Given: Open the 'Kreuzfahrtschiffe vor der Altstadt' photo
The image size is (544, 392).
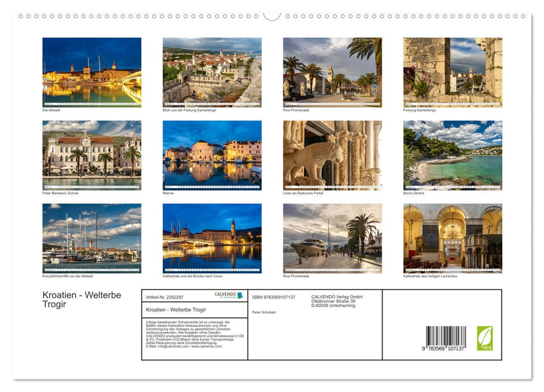Looking at the screenshot, I should (x=91, y=239).
